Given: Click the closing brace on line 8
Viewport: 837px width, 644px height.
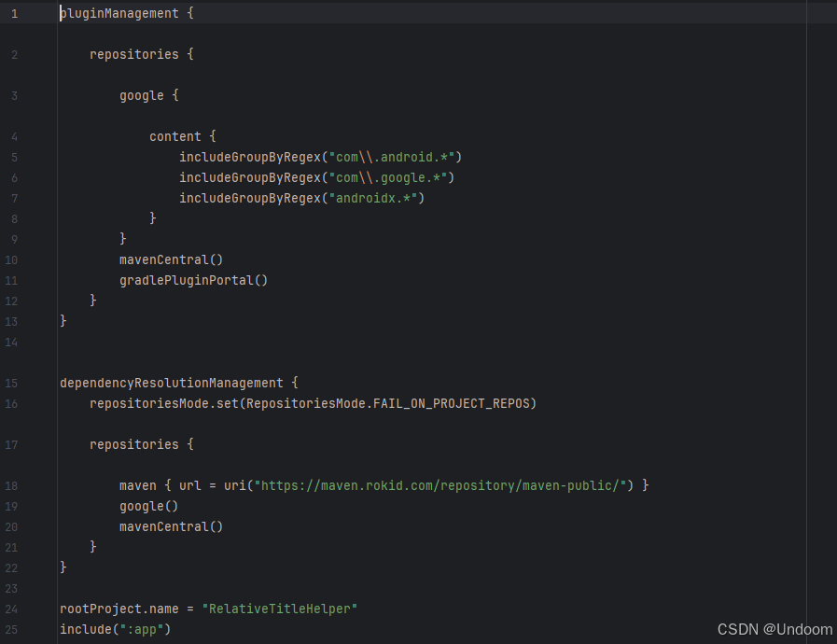Looking at the screenshot, I should [x=153, y=218].
